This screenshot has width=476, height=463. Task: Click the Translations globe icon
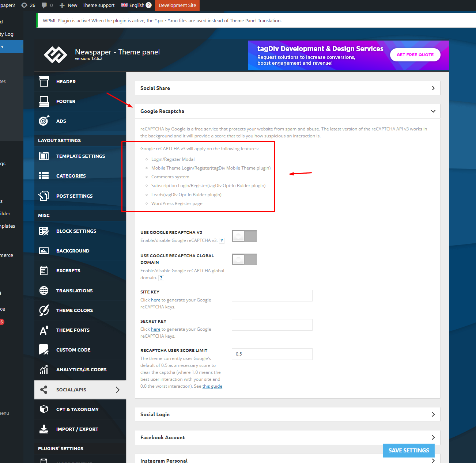pos(44,291)
